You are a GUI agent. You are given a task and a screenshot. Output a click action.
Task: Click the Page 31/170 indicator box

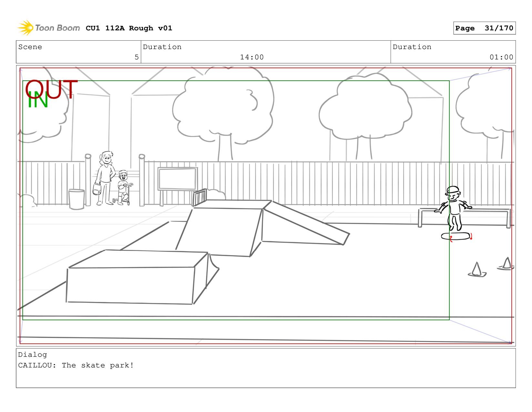coord(484,28)
